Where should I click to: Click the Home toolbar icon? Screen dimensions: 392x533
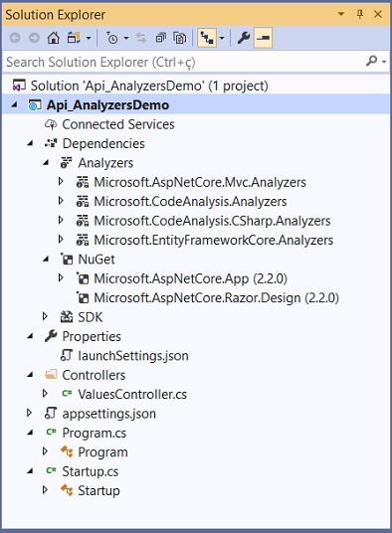point(54,38)
